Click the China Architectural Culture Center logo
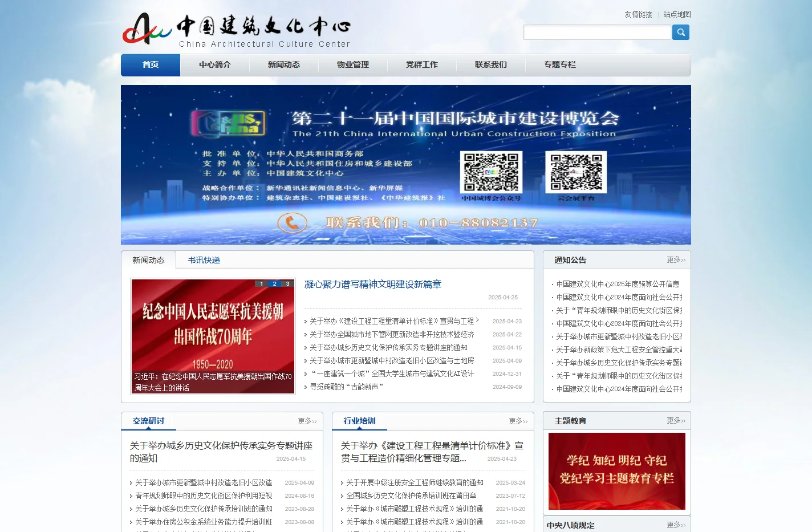The width and height of the screenshot is (812, 532). coord(236,30)
